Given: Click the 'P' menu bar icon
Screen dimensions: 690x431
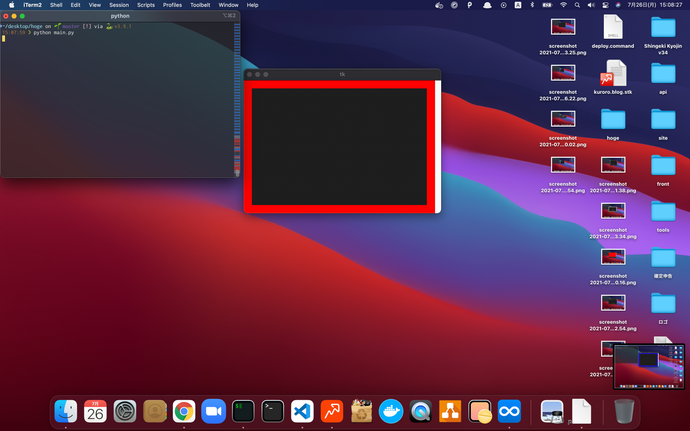Looking at the screenshot, I should (x=470, y=5).
